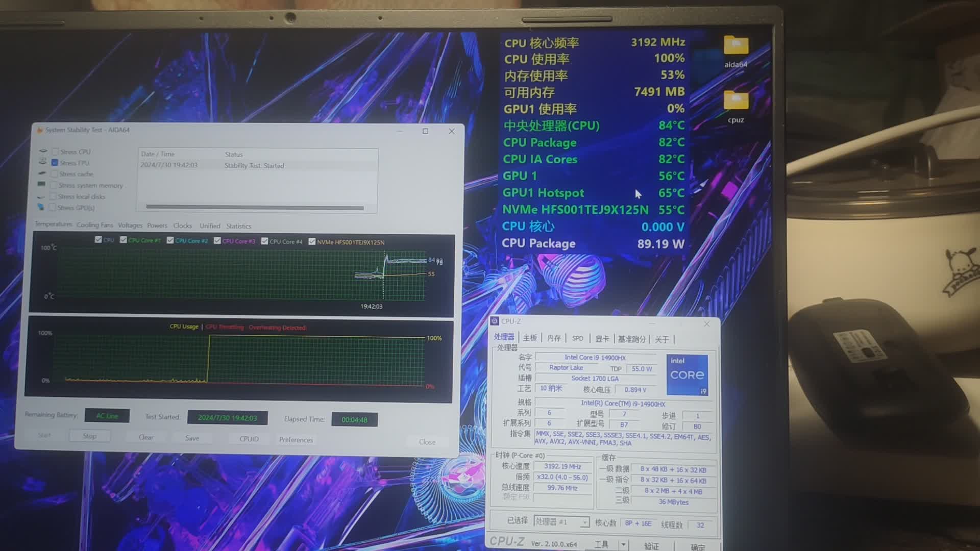The width and height of the screenshot is (980, 551).
Task: Maximize the AIDA64 stability test window
Action: pyautogui.click(x=425, y=131)
